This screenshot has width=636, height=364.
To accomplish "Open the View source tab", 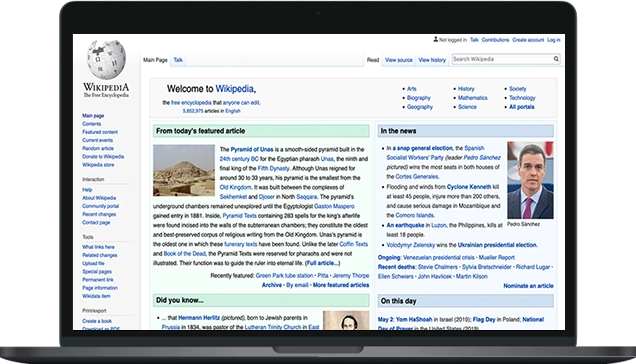I will coord(399,60).
